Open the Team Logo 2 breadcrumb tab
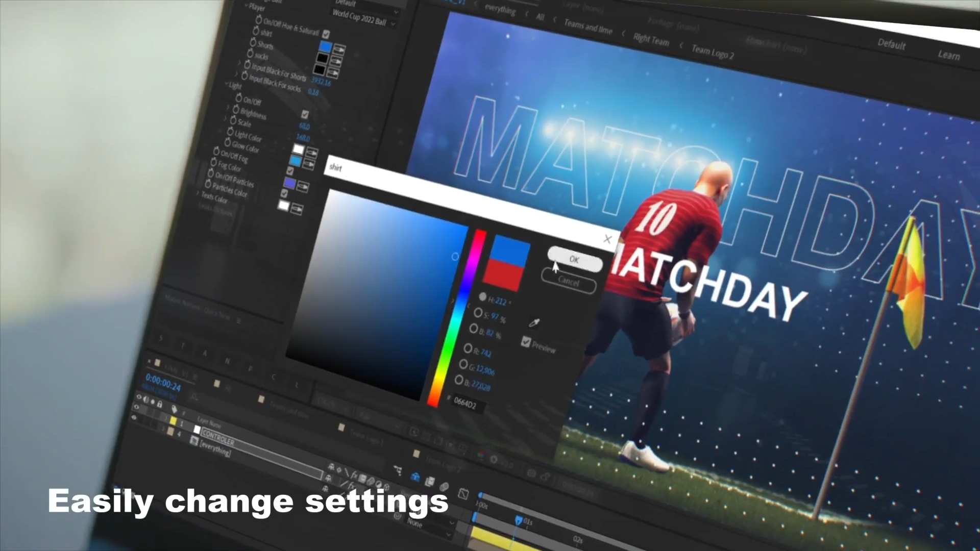980x551 pixels. [712, 52]
